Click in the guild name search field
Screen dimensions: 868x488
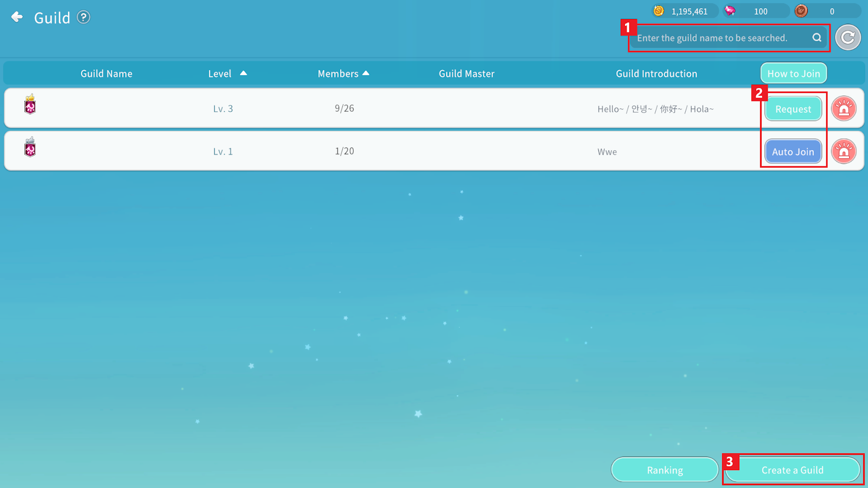tap(716, 38)
